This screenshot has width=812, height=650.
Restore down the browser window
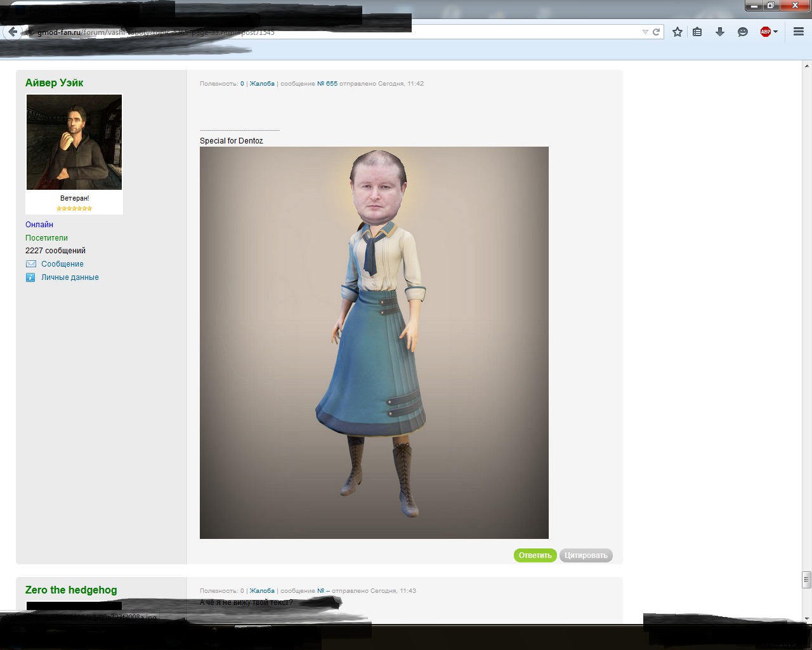point(770,6)
